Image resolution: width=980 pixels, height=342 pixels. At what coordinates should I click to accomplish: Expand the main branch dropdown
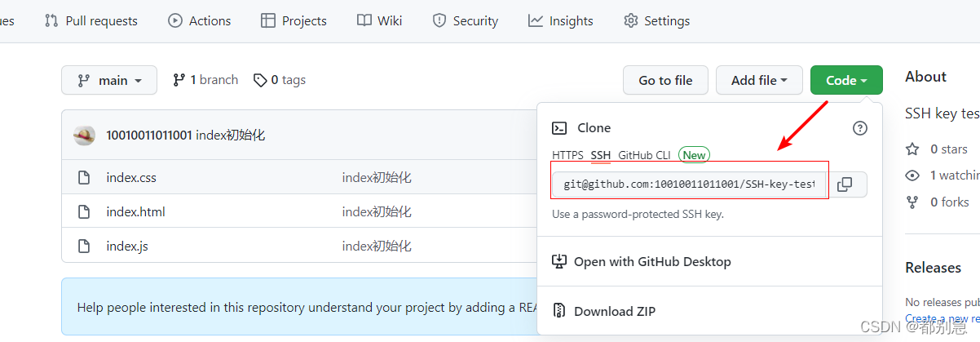point(109,80)
